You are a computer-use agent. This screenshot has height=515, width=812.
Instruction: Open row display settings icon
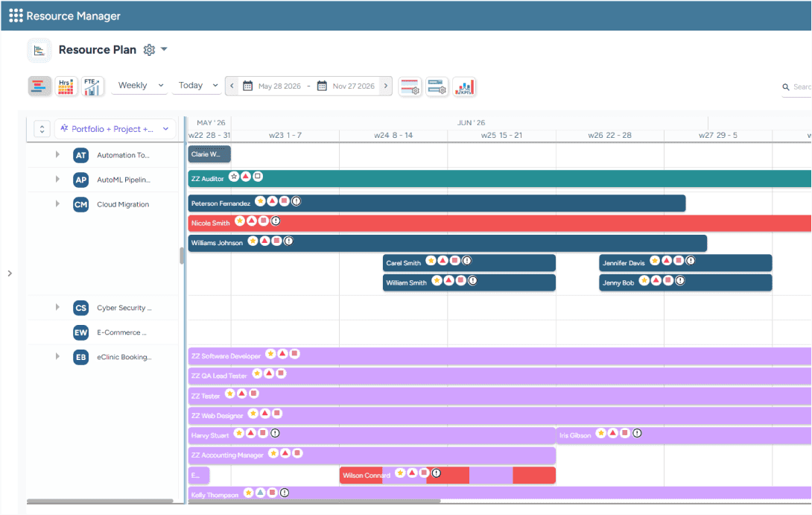click(437, 86)
